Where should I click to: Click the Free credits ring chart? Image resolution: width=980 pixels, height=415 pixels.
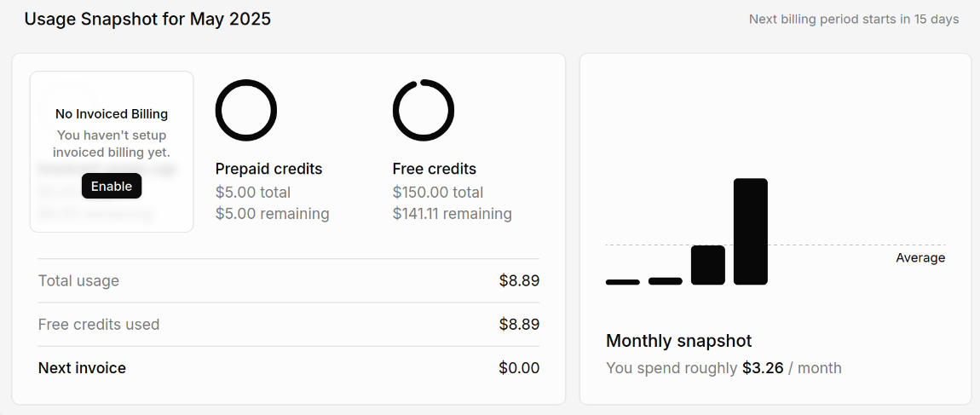[424, 110]
